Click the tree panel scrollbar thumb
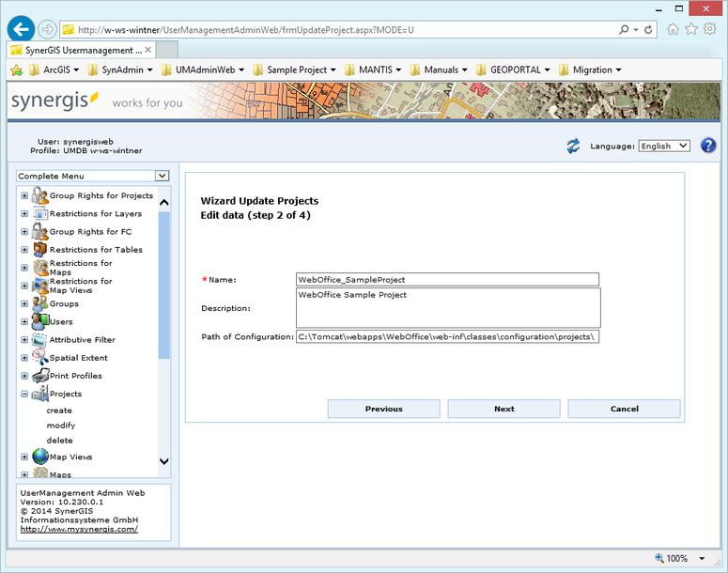 [163, 286]
